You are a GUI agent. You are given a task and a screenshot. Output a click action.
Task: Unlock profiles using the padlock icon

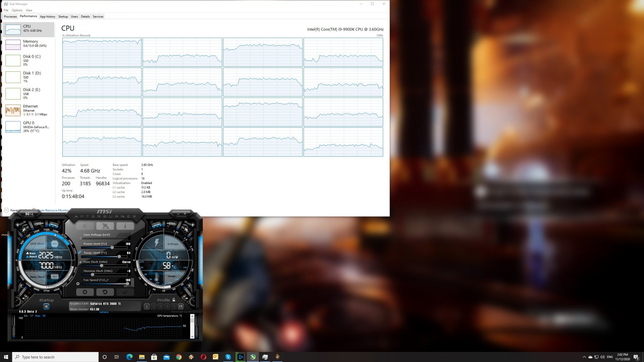coord(173,300)
